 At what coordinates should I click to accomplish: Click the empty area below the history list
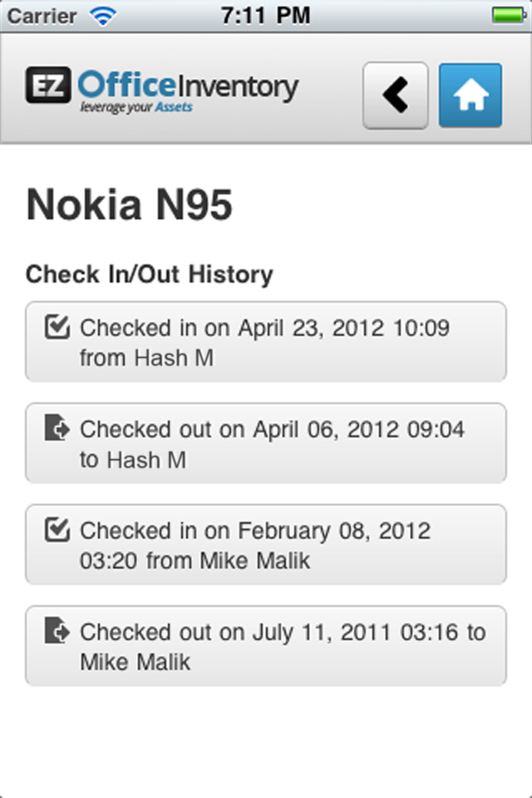[x=266, y=740]
